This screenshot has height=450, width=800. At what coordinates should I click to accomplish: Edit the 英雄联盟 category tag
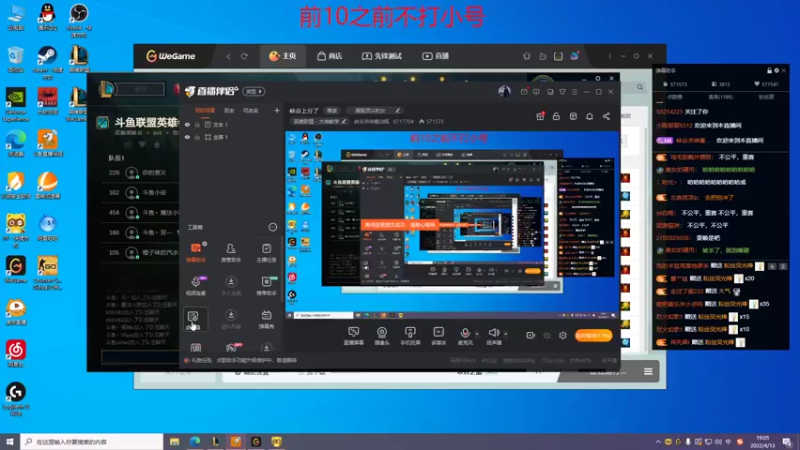click(x=318, y=121)
